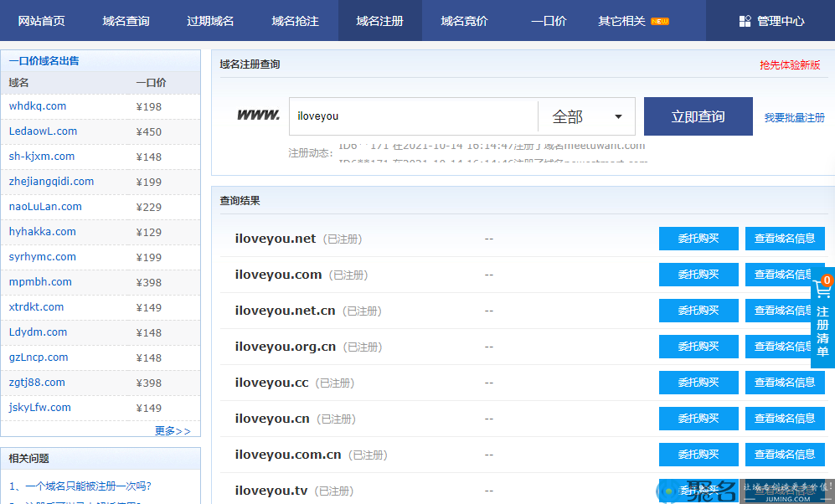The image size is (835, 504).
Task: Open whdkq.com in the fixed-price list
Action: click(x=38, y=106)
